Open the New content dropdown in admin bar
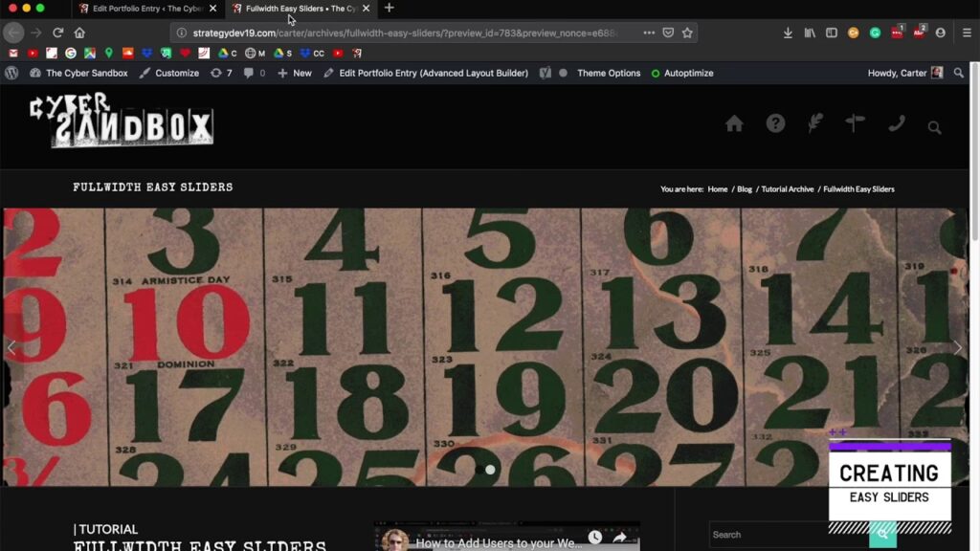The image size is (980, 551). coord(295,73)
